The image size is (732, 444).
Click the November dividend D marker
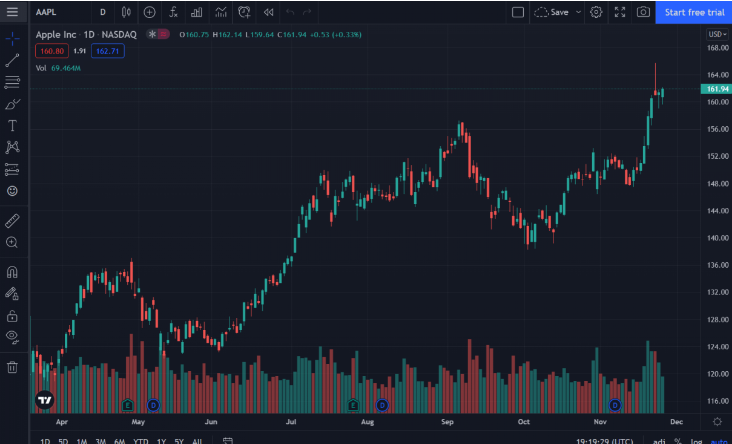(614, 405)
